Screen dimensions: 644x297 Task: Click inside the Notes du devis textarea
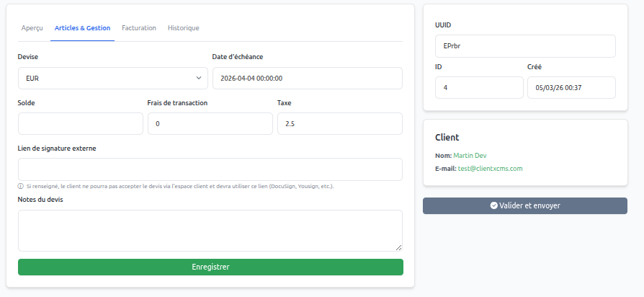(x=210, y=230)
